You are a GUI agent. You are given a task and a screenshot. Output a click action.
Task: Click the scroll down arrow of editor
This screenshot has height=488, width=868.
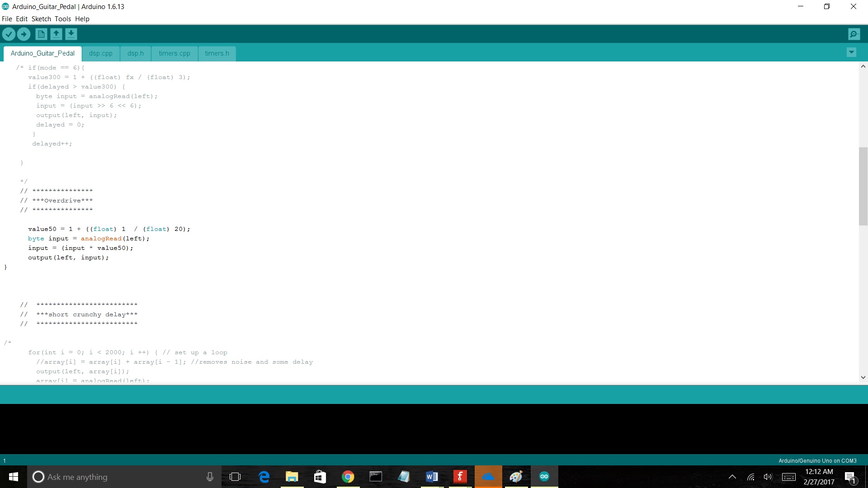click(863, 377)
